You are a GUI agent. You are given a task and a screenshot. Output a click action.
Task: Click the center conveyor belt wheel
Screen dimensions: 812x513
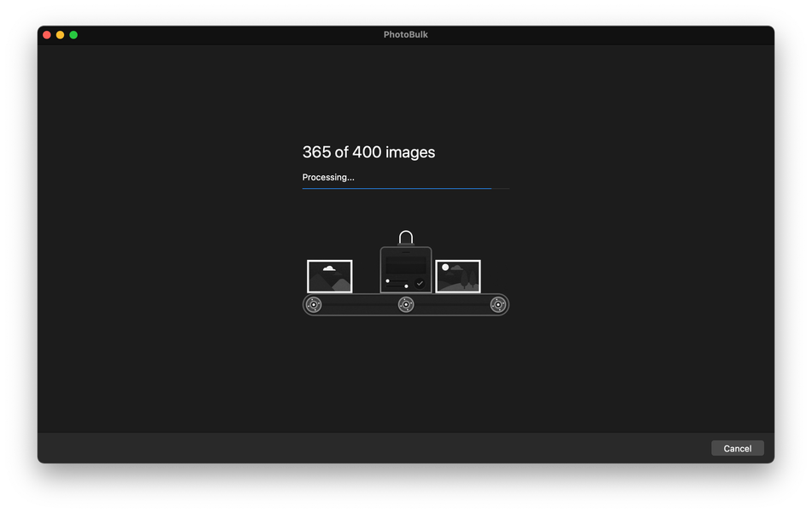click(x=405, y=304)
